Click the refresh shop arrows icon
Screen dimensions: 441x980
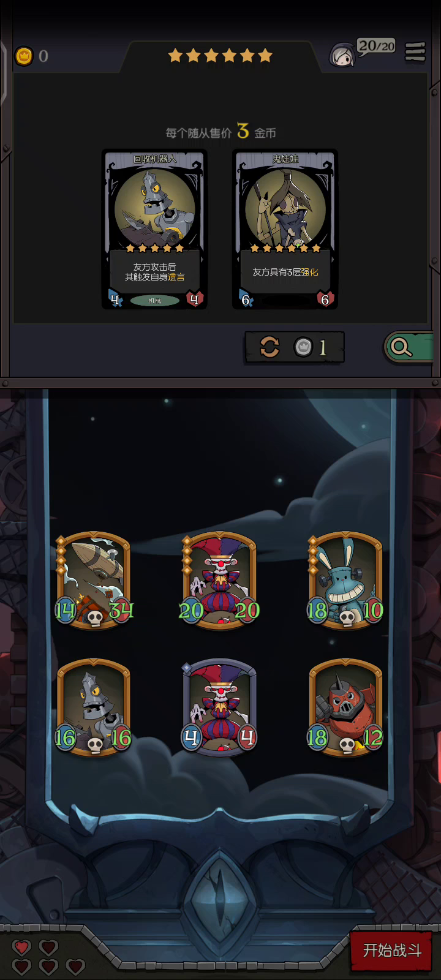point(269,347)
